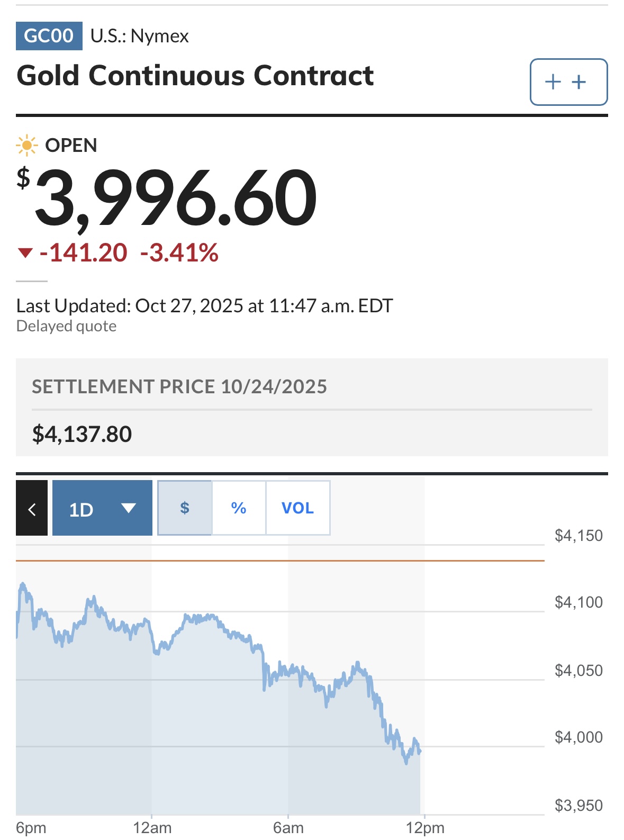624x840 pixels.
Task: Click the 6am time axis label
Action: point(288,828)
